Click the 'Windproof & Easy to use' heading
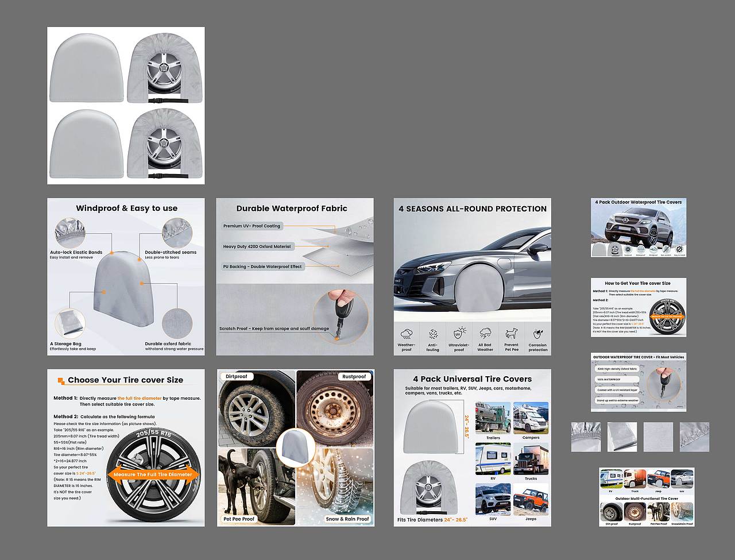 pos(126,208)
